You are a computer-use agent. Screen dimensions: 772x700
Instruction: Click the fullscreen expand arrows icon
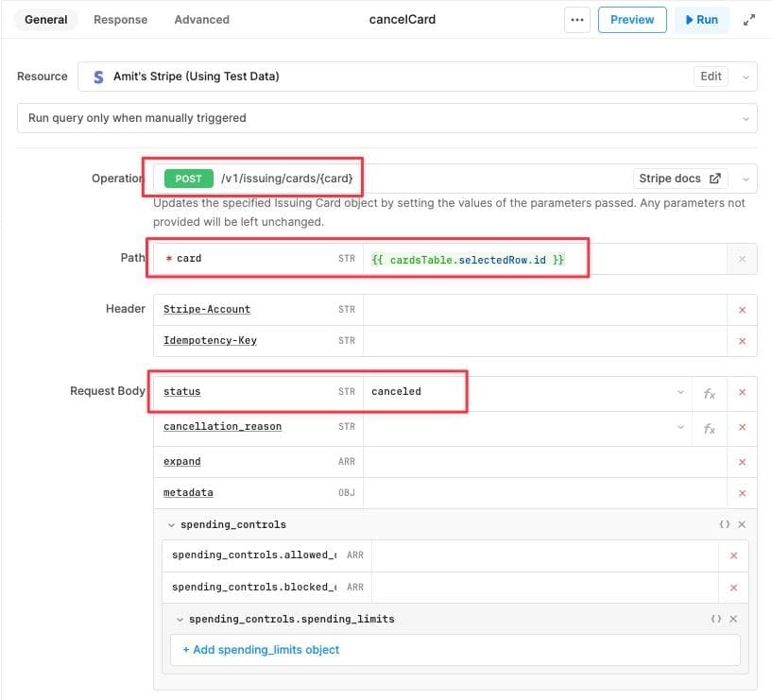[750, 19]
